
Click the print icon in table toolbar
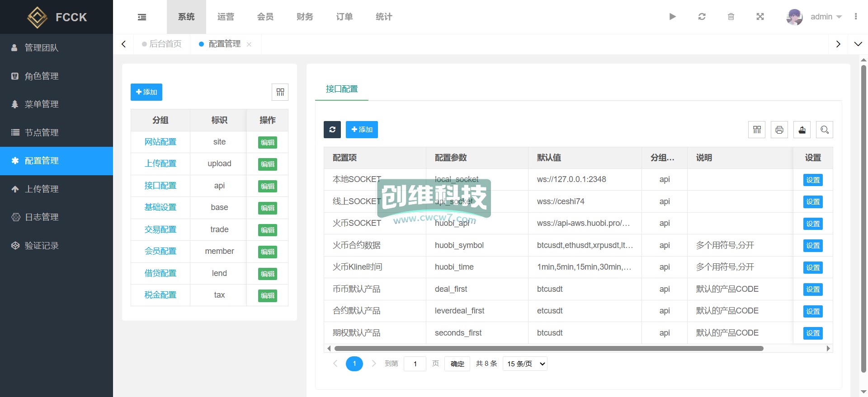pyautogui.click(x=779, y=130)
